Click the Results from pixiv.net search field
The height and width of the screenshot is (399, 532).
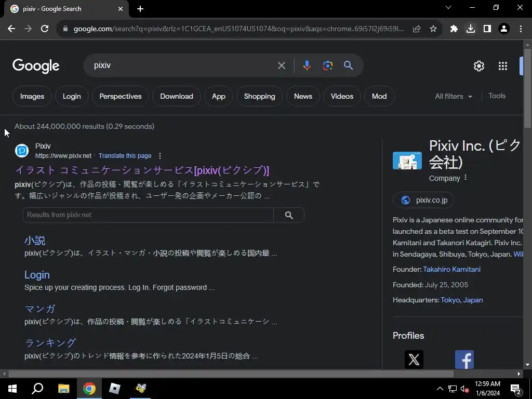(x=148, y=215)
